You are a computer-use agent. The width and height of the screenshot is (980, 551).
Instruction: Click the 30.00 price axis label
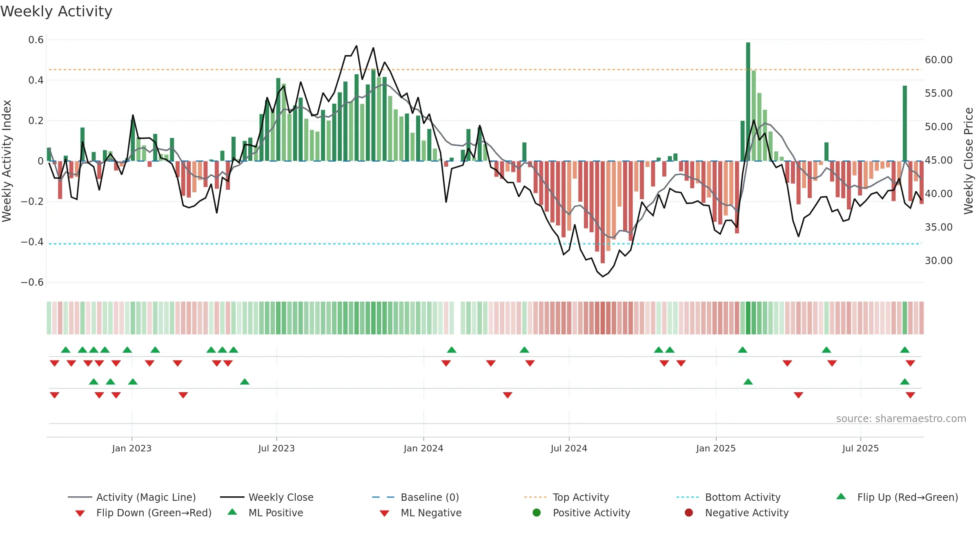[x=939, y=260]
